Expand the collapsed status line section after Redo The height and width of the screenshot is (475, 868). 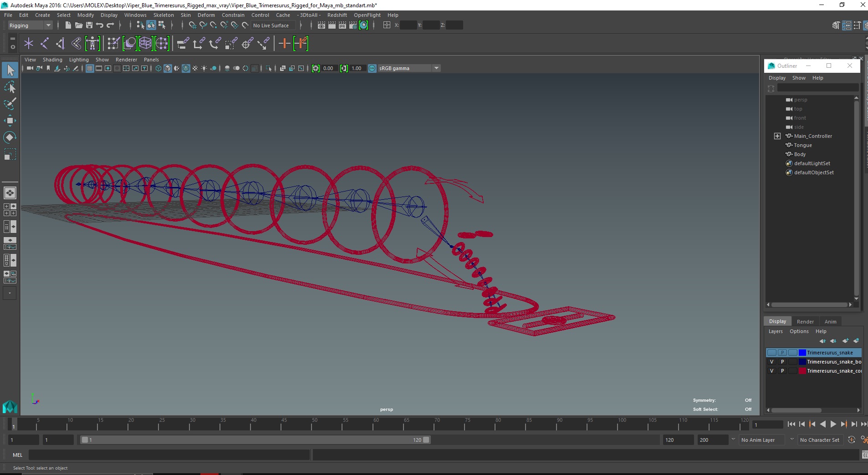click(x=120, y=25)
